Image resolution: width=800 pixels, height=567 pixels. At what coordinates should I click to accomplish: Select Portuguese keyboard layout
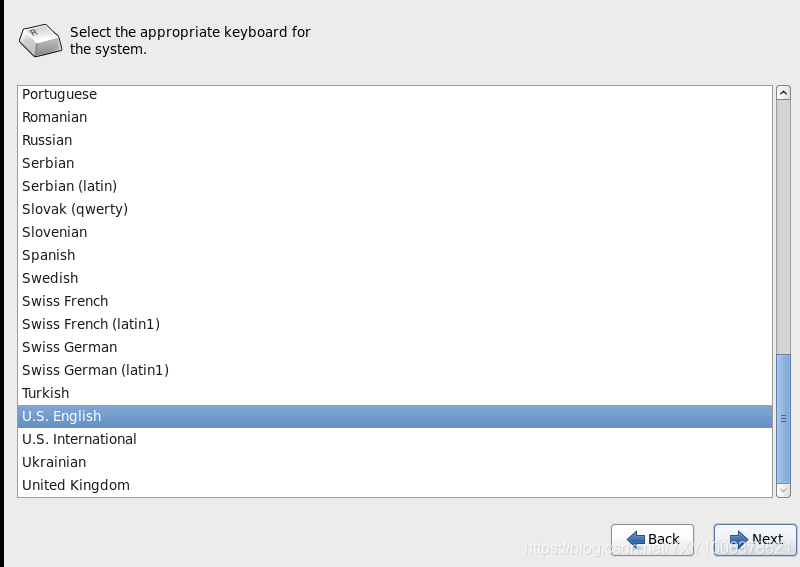[x=395, y=94]
